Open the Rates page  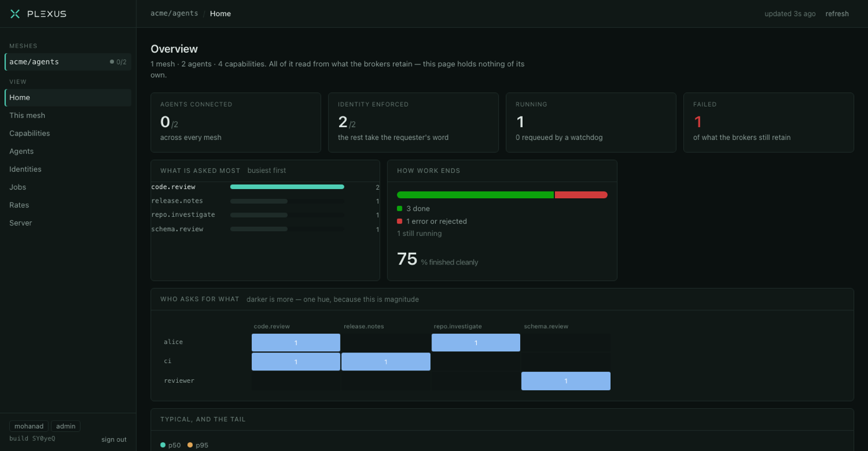(x=68, y=205)
